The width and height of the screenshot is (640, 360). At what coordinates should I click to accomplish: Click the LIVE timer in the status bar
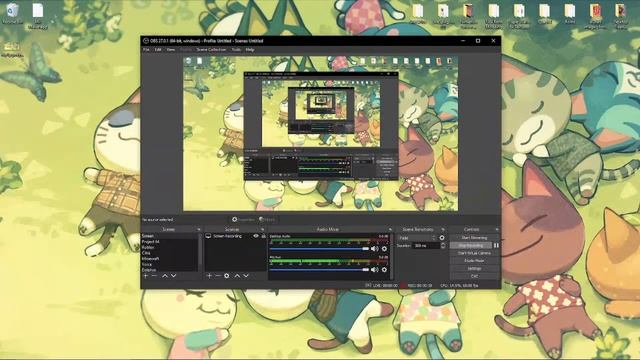384,285
